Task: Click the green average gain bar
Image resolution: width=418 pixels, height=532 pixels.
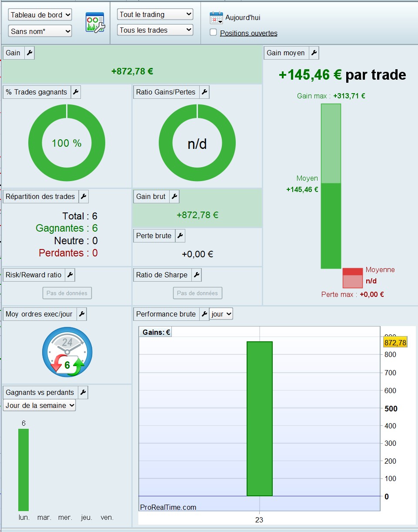Action: pyautogui.click(x=331, y=226)
